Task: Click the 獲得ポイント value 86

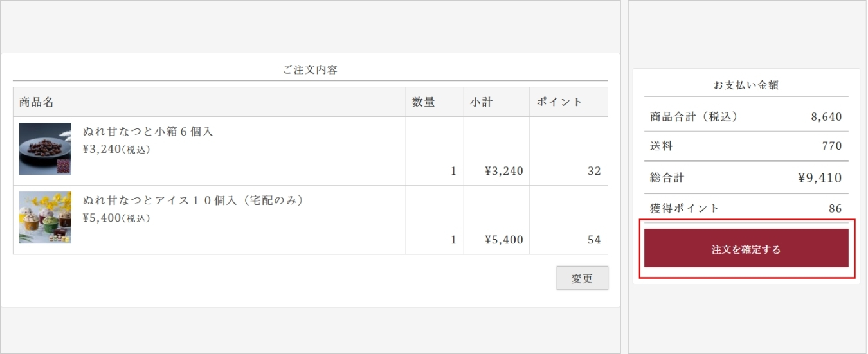Action: 835,208
